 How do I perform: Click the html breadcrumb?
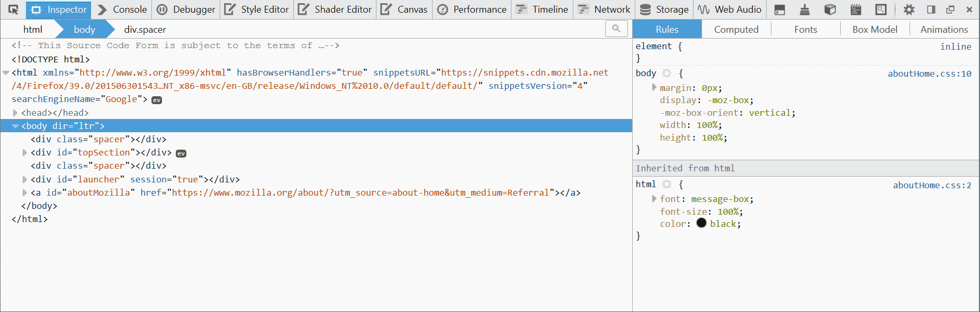pyautogui.click(x=33, y=29)
